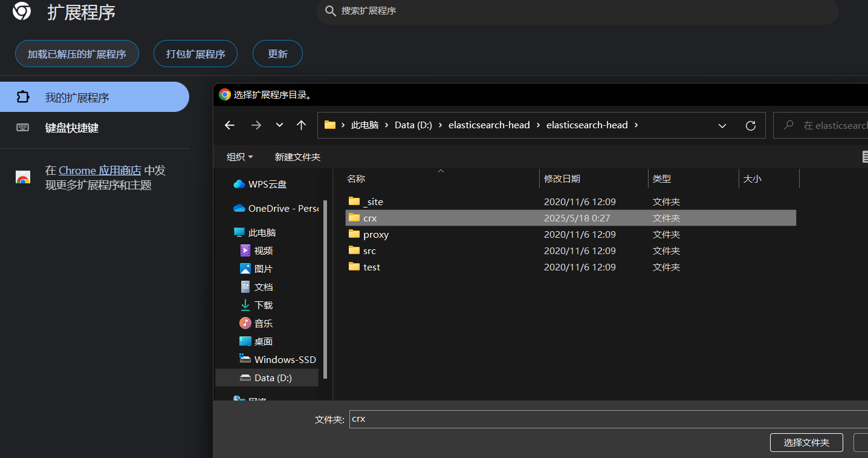This screenshot has height=458, width=868.
Task: Click the 更新 button
Action: pyautogui.click(x=277, y=54)
